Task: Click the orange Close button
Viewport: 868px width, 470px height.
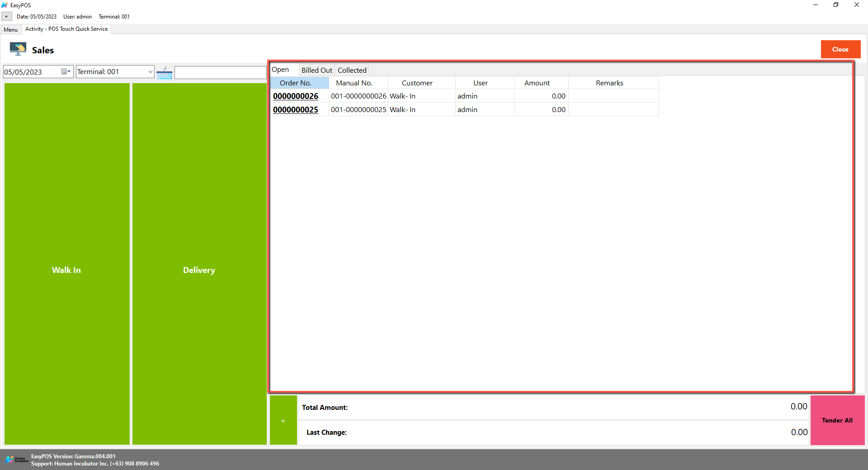Action: coord(840,49)
